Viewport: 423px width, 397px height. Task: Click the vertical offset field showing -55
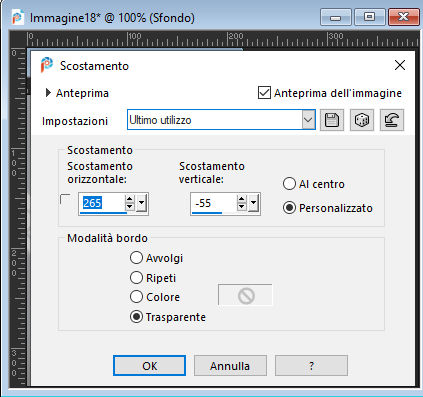tap(214, 203)
